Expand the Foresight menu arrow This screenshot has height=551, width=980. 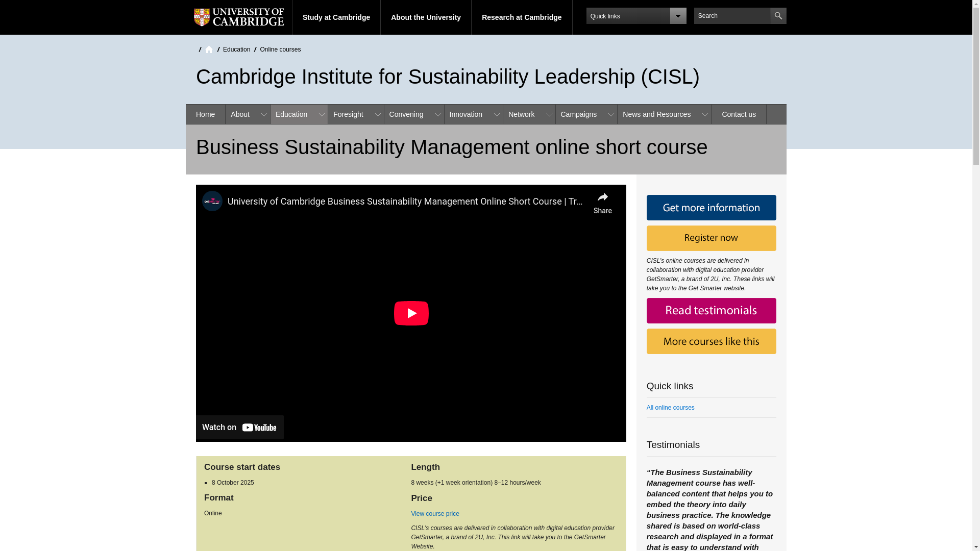click(x=378, y=114)
